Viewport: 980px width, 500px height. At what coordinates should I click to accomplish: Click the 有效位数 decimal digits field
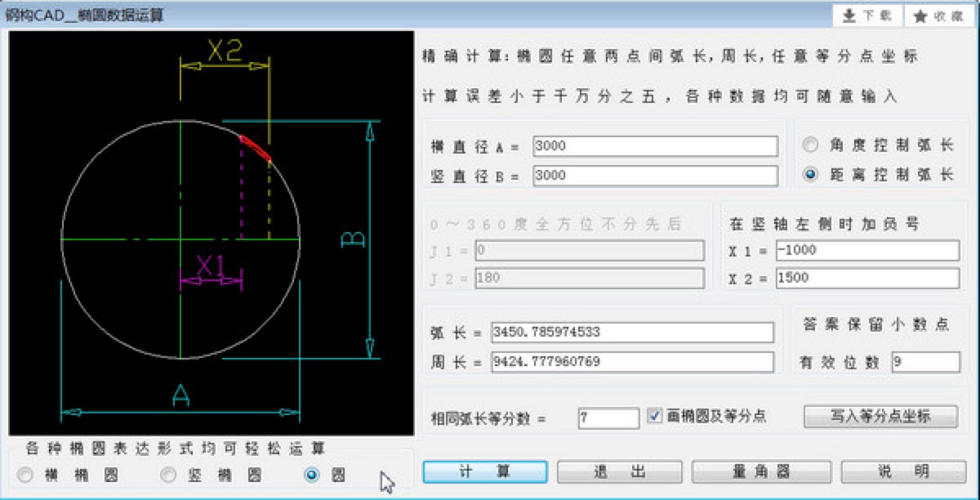pos(925,360)
